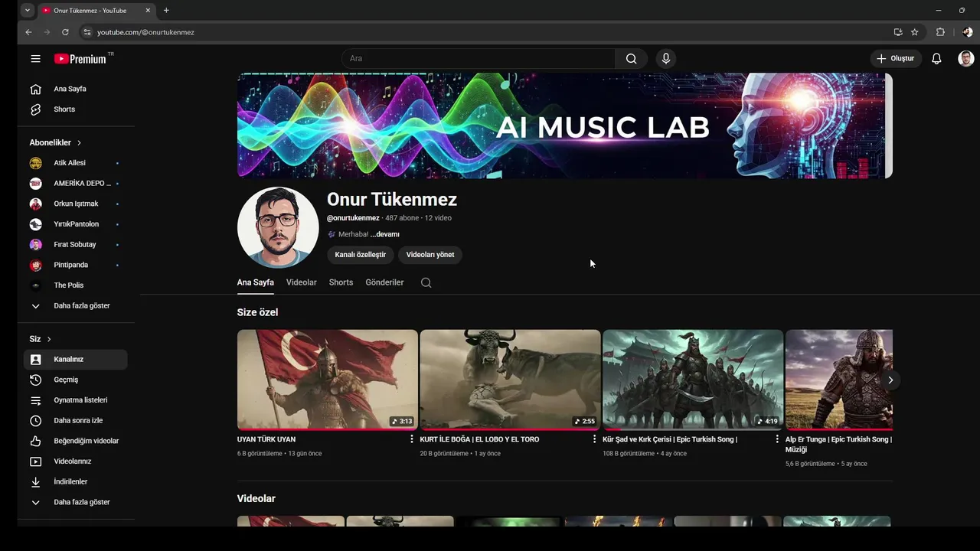Screen dimensions: 980x551
Task: Reload the page in browser toolbar
Action: [x=65, y=32]
